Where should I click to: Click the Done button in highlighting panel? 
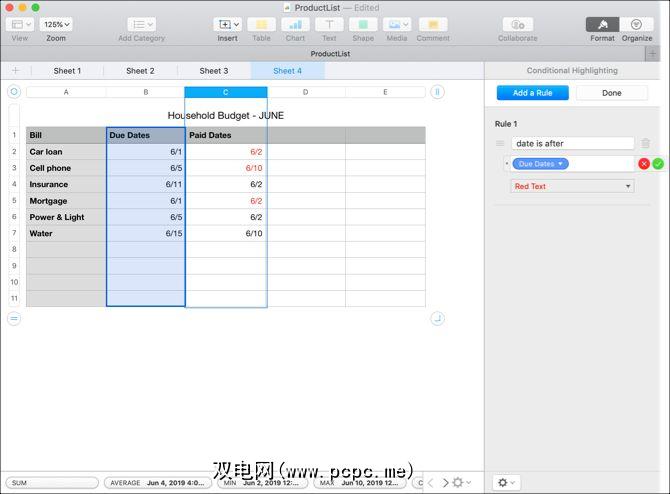click(611, 93)
